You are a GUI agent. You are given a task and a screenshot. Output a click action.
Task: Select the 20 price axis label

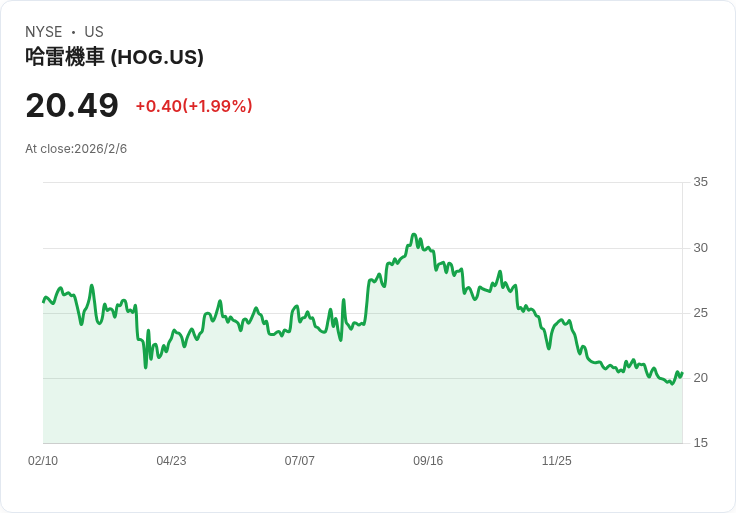(701, 378)
